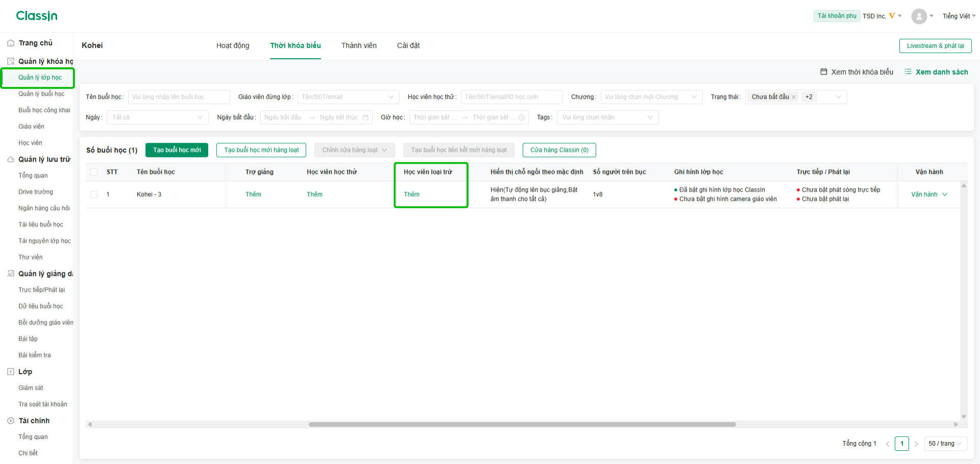The height and width of the screenshot is (464, 980).
Task: Open Quản lý lớp học in sidebar
Action: [40, 78]
